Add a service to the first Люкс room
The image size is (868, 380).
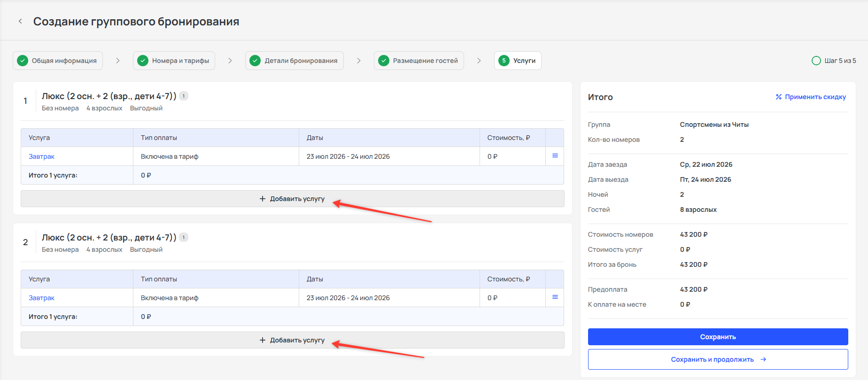(292, 199)
